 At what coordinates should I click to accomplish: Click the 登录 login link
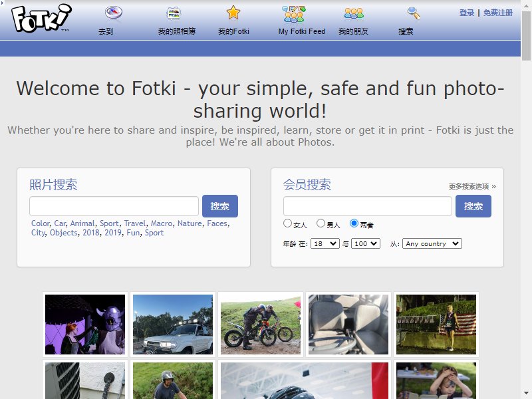tap(467, 13)
